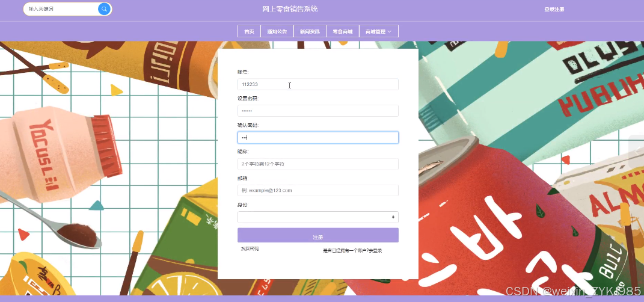Click the 找回密码 link
This screenshot has width=644, height=302.
[250, 249]
